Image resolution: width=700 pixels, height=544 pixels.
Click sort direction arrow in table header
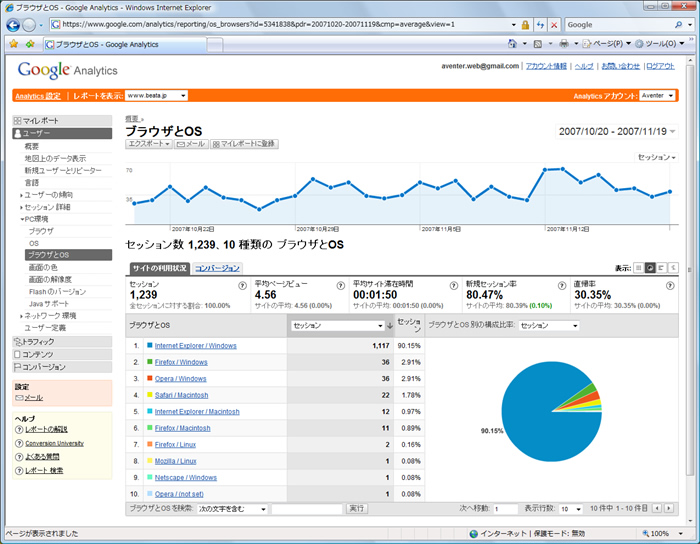(390, 326)
